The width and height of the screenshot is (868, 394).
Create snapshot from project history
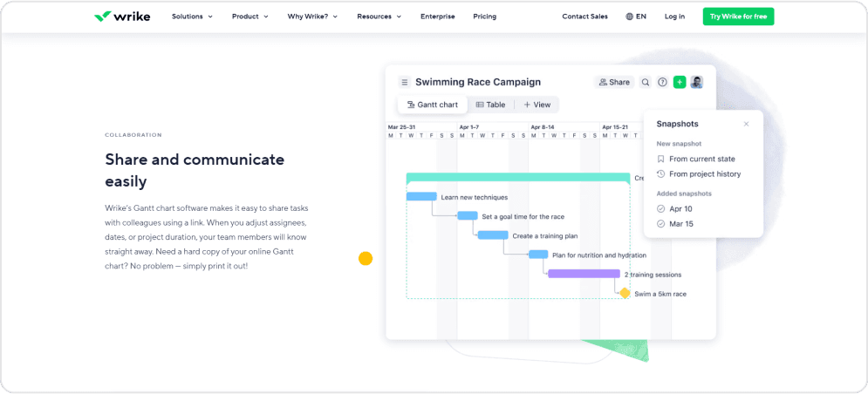pyautogui.click(x=704, y=173)
